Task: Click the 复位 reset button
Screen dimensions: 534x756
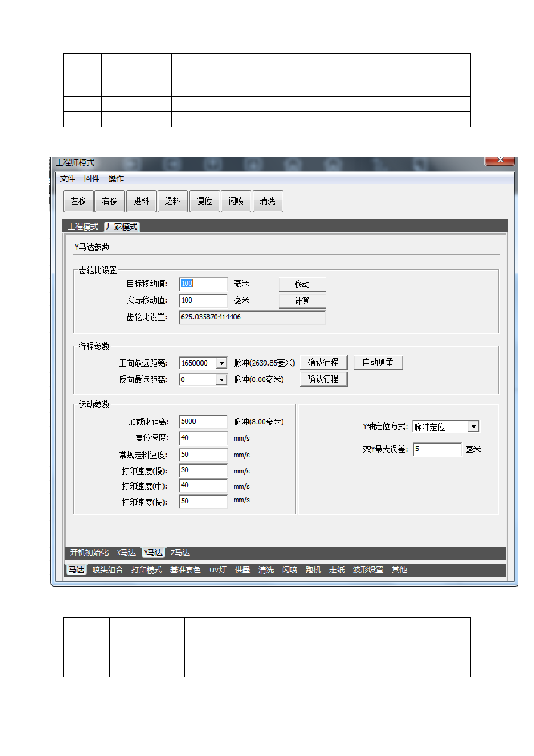Action: (x=205, y=201)
